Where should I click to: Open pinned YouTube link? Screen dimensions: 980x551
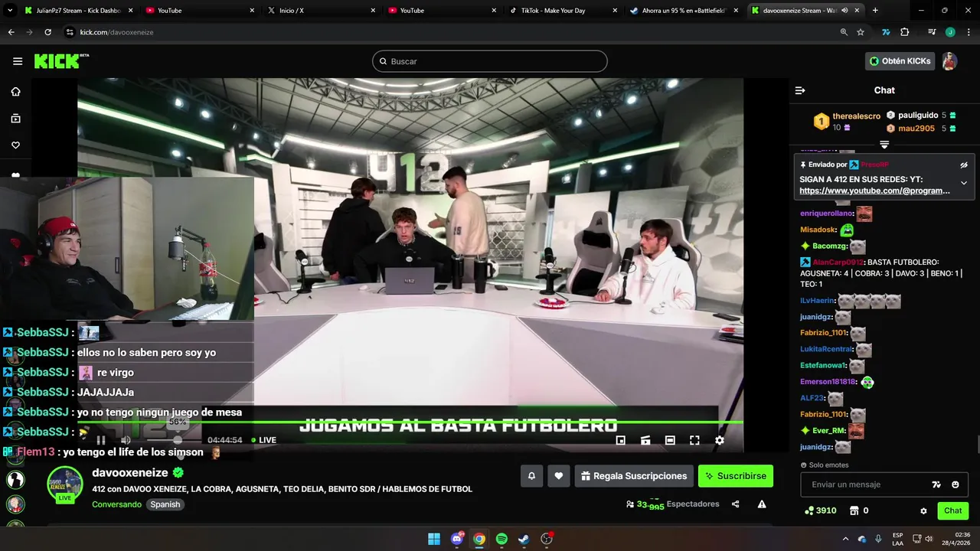click(x=874, y=191)
